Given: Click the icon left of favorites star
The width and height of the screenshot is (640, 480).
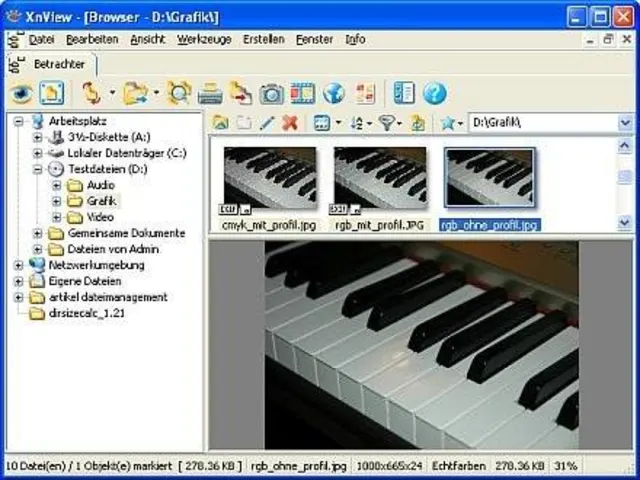Looking at the screenshot, I should click(418, 123).
